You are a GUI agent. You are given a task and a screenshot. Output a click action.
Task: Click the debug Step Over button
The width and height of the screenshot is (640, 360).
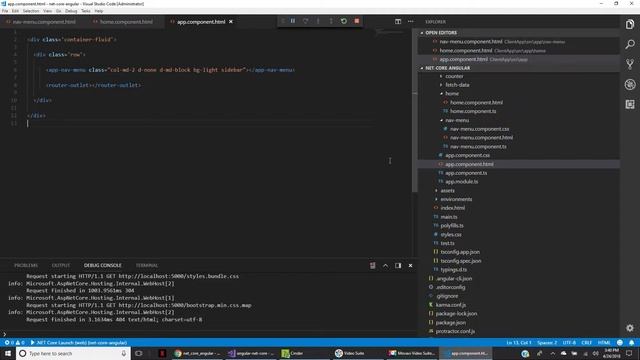(305, 21)
